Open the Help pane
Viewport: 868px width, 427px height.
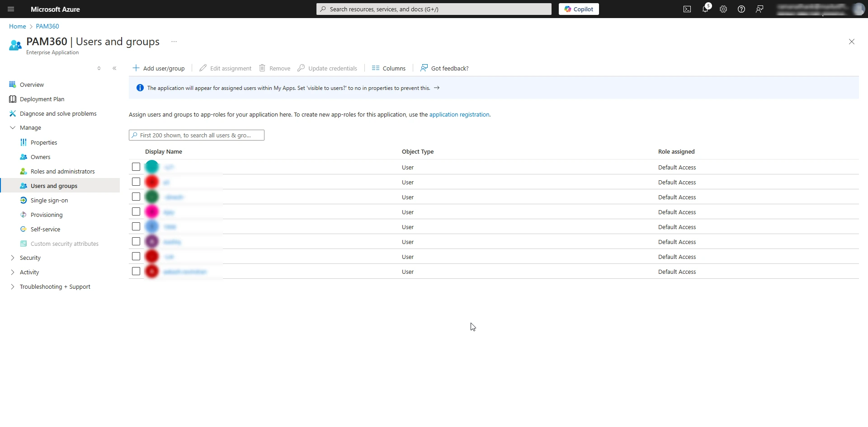click(x=741, y=9)
